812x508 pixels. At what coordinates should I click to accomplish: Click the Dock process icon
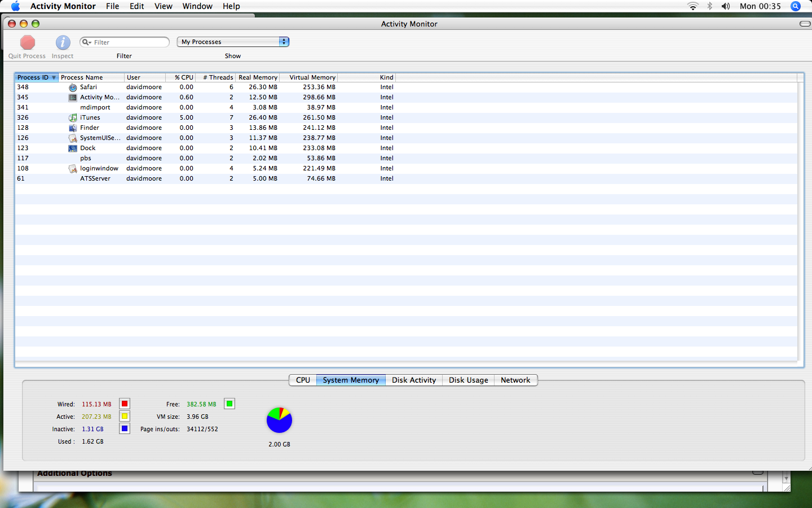click(x=73, y=148)
